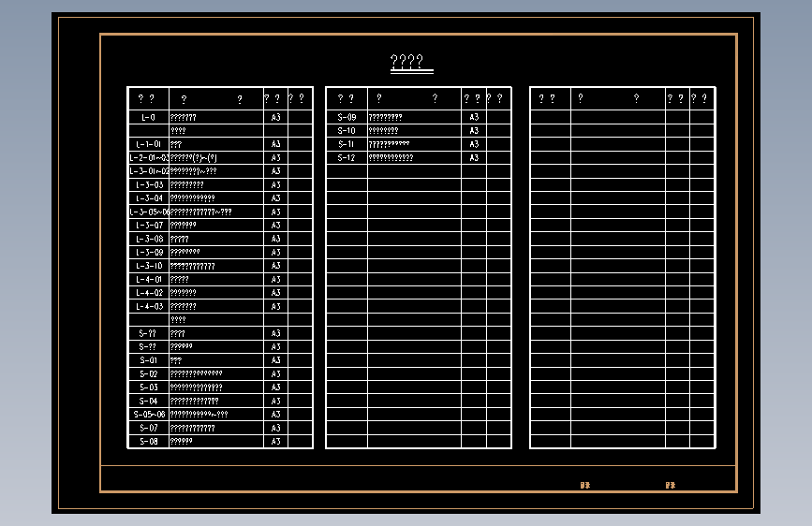Select the S-03 row label
Screen dimensions: 812x526
148,387
